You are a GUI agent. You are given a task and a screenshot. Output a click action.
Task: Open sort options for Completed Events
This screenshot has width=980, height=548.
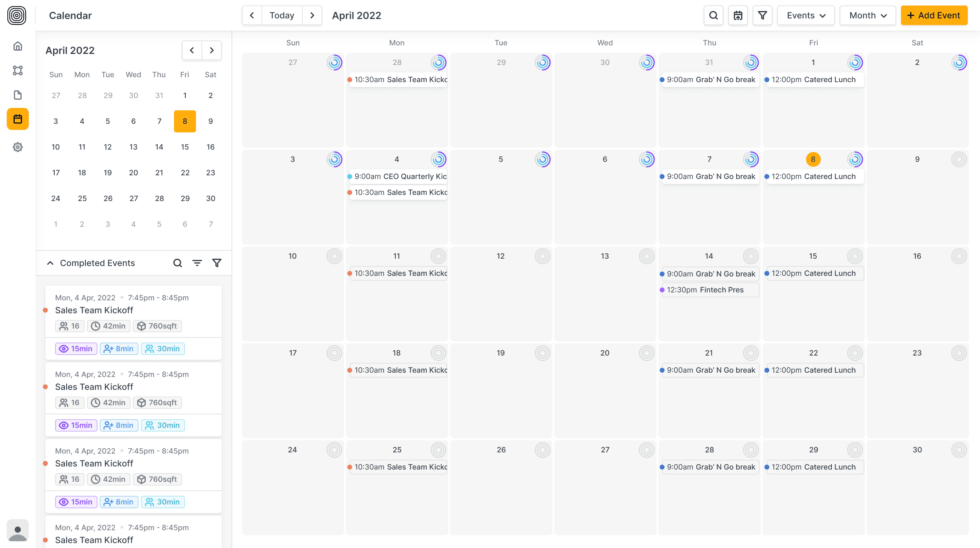point(197,263)
